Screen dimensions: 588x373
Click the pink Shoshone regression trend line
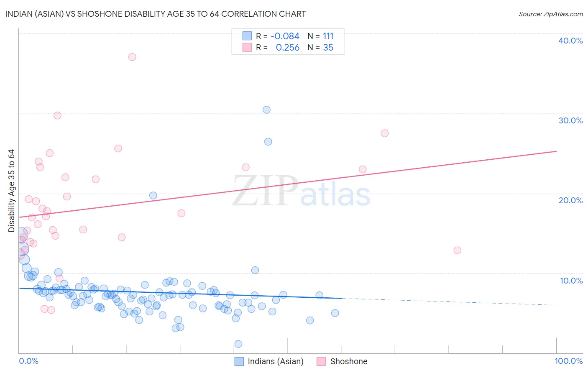click(x=288, y=184)
